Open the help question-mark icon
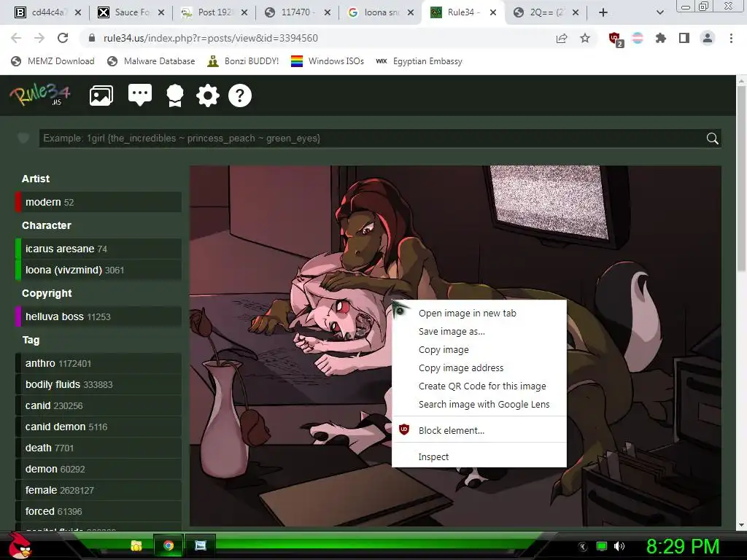The image size is (747, 560). pos(239,96)
